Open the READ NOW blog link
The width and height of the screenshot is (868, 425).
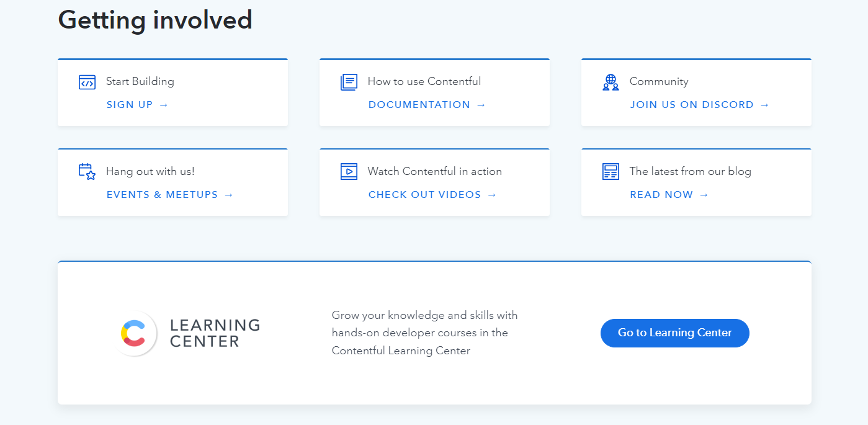(669, 195)
